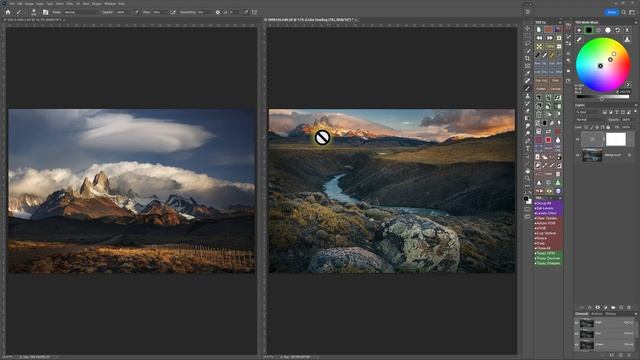Open the brush preset picker dropdown
640x360 pixels.
[x=35, y=12]
